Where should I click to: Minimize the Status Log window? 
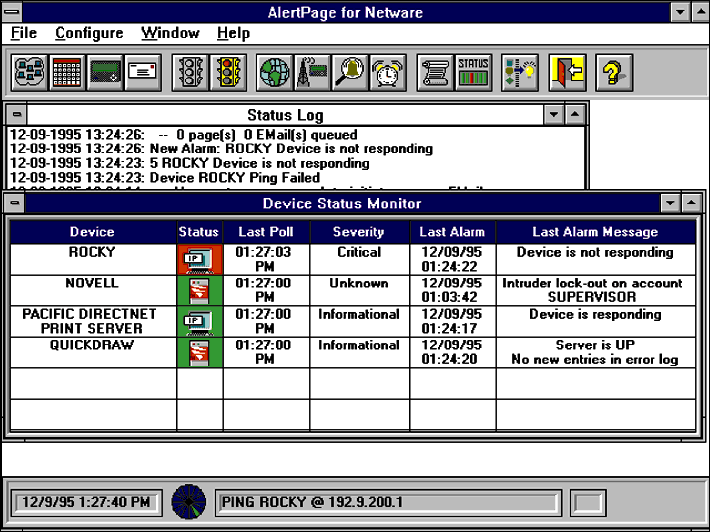point(553,115)
